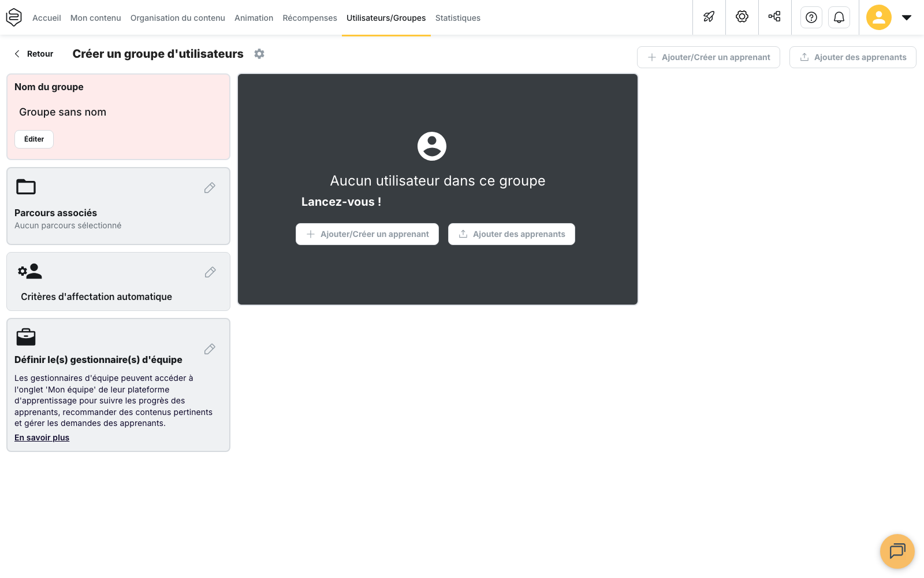The image size is (924, 578).
Task: Open the notifications bell
Action: tap(839, 17)
